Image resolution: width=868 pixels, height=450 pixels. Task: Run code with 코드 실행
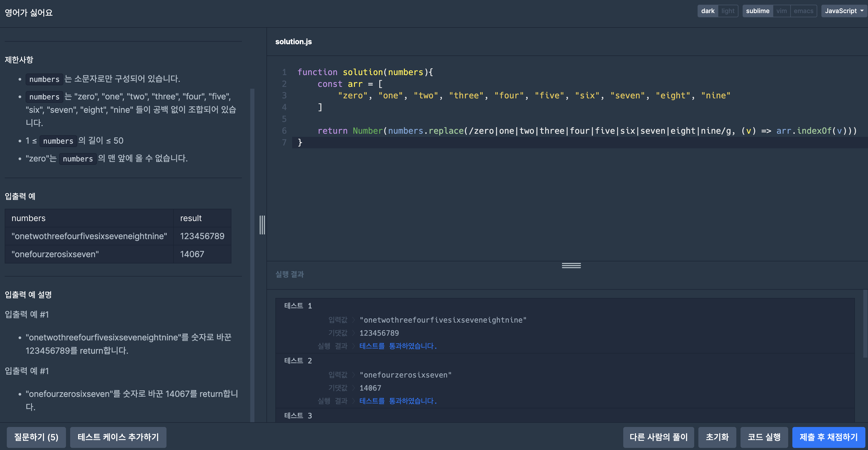(x=764, y=437)
